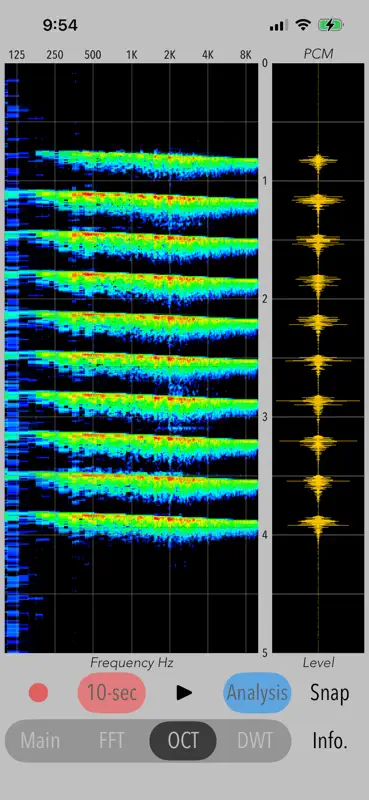
Task: Tap the 2 second time axis mark
Action: [x=264, y=299]
